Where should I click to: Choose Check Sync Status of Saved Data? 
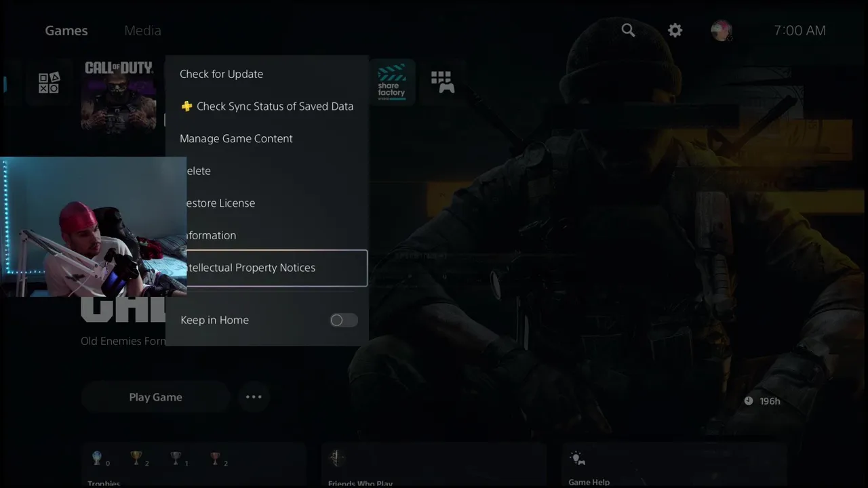click(267, 106)
